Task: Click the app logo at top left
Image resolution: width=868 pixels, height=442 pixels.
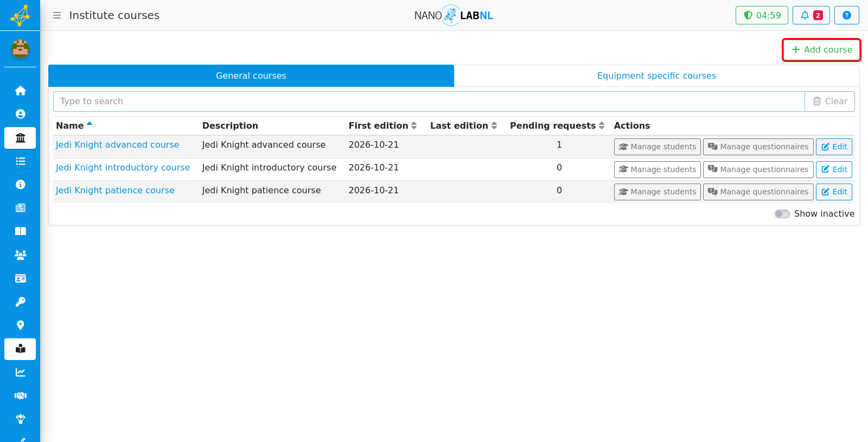Action: [20, 15]
